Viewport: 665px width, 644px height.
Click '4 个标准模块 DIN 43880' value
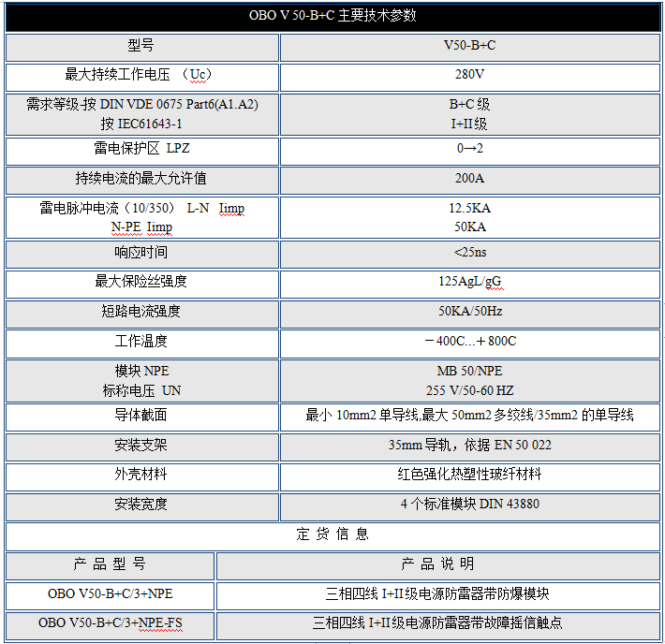pos(470,505)
